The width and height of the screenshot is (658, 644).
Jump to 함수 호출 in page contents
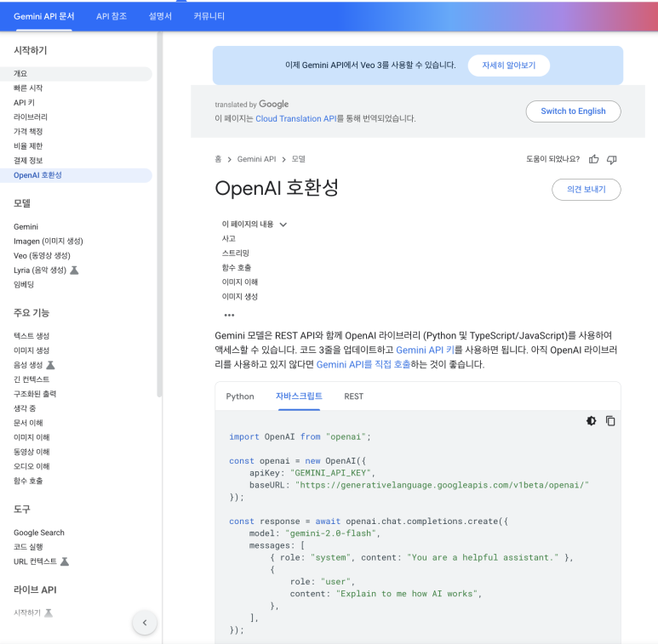click(x=237, y=267)
